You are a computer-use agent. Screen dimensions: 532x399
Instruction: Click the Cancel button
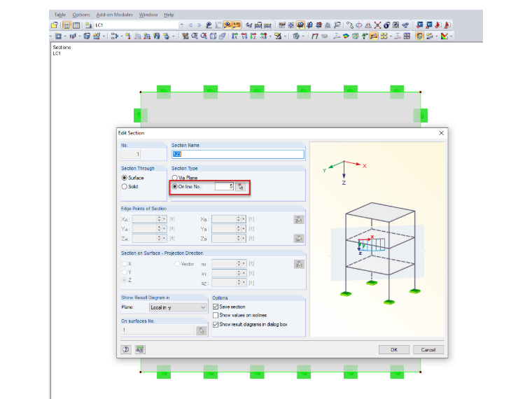point(428,350)
